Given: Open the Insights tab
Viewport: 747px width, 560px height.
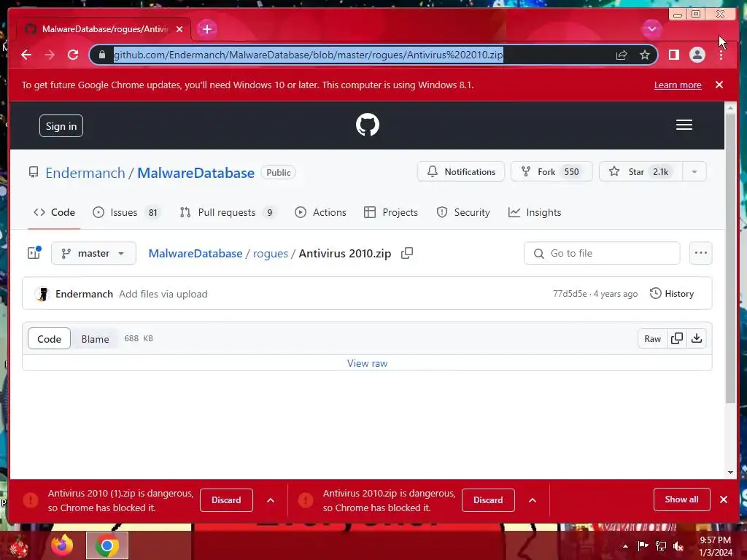Looking at the screenshot, I should pos(535,212).
